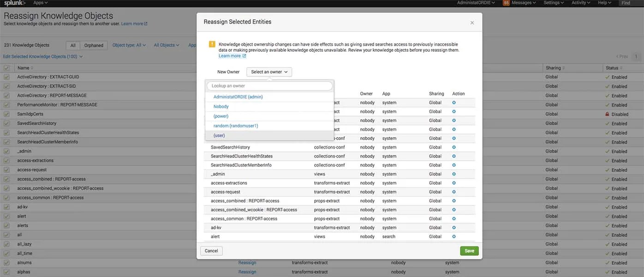Remove the alert entity using its blue Action icon

(x=453, y=236)
